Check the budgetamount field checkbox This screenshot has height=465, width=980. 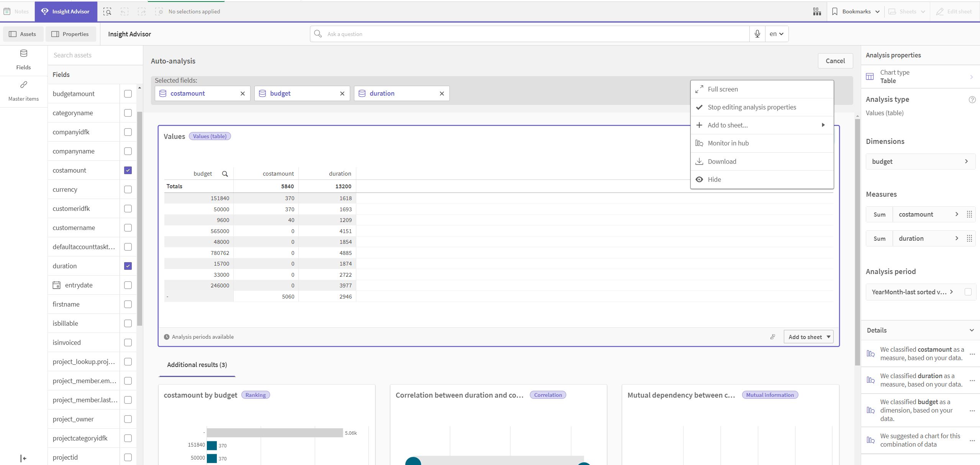(128, 94)
